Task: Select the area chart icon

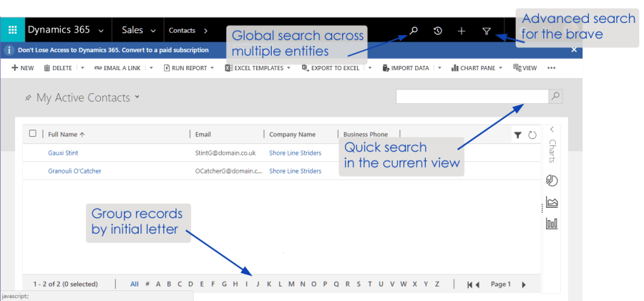Action: tap(552, 202)
